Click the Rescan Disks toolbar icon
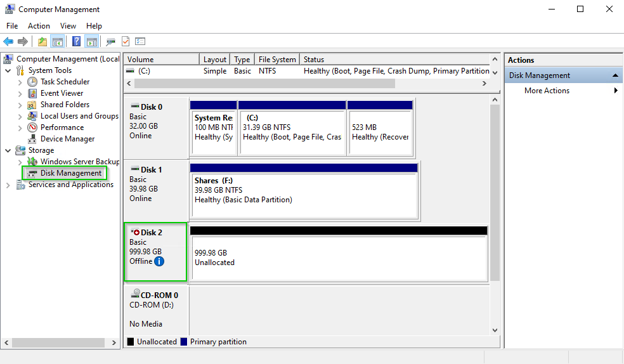Image resolution: width=624 pixels, height=364 pixels. click(x=111, y=42)
